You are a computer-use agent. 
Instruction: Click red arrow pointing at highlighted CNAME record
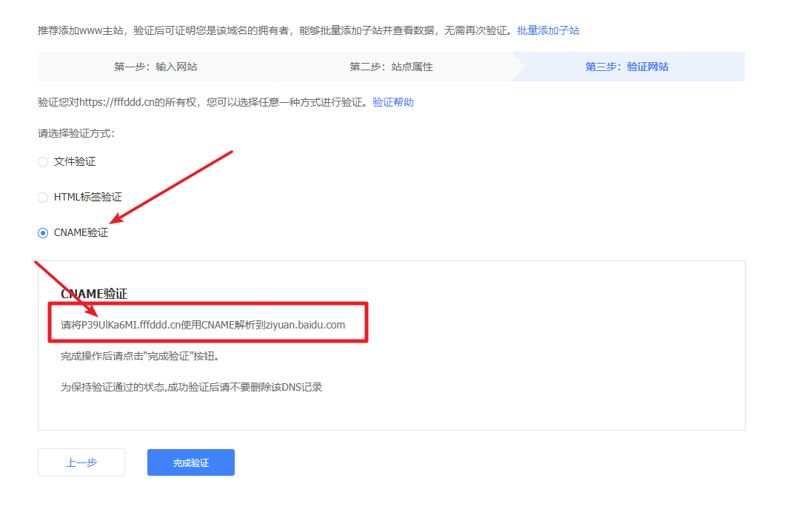tap(66, 289)
